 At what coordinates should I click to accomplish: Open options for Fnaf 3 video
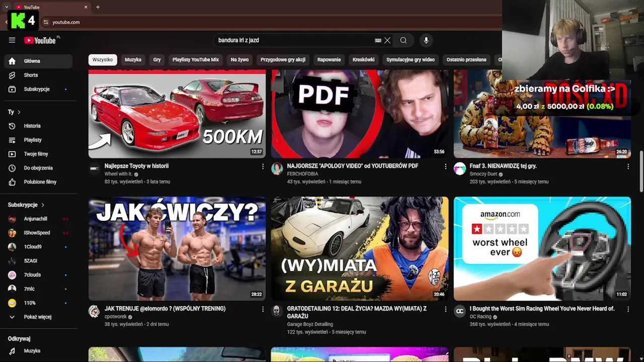tap(628, 166)
